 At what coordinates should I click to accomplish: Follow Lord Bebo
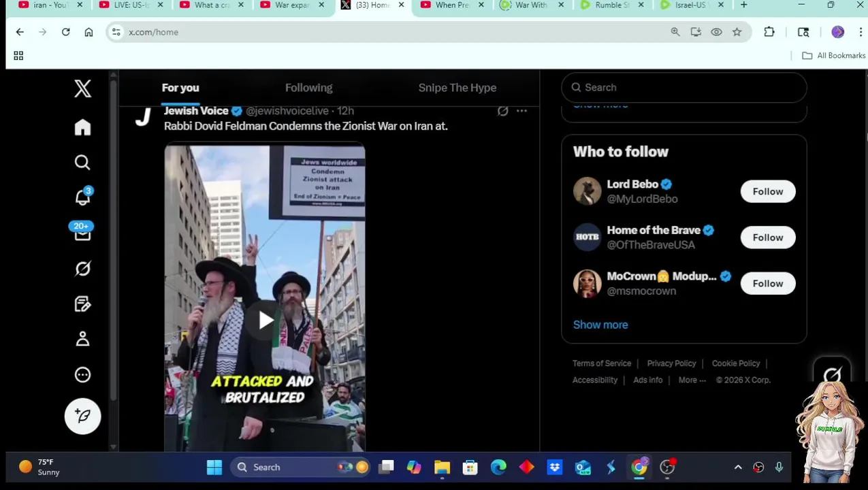(768, 192)
